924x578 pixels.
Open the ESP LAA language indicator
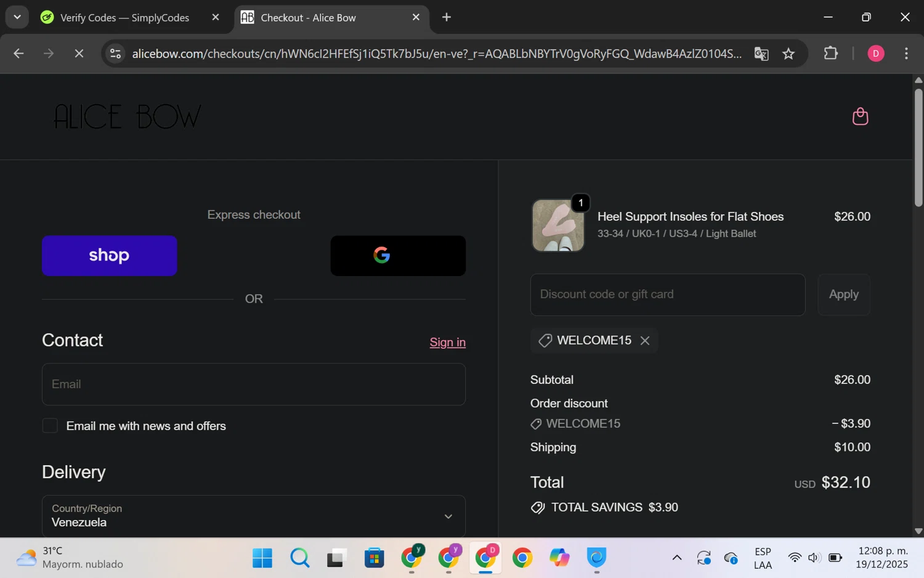763,558
